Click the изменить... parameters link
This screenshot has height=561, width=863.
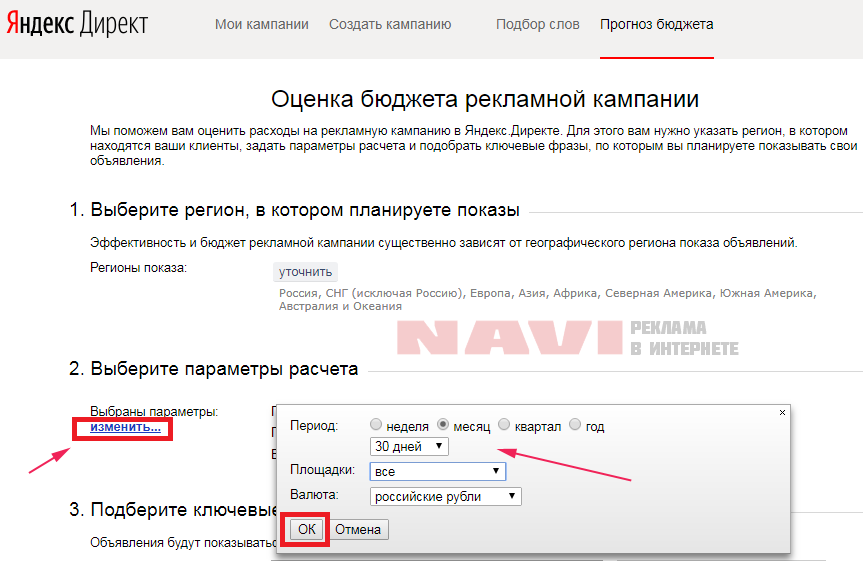[x=125, y=427]
